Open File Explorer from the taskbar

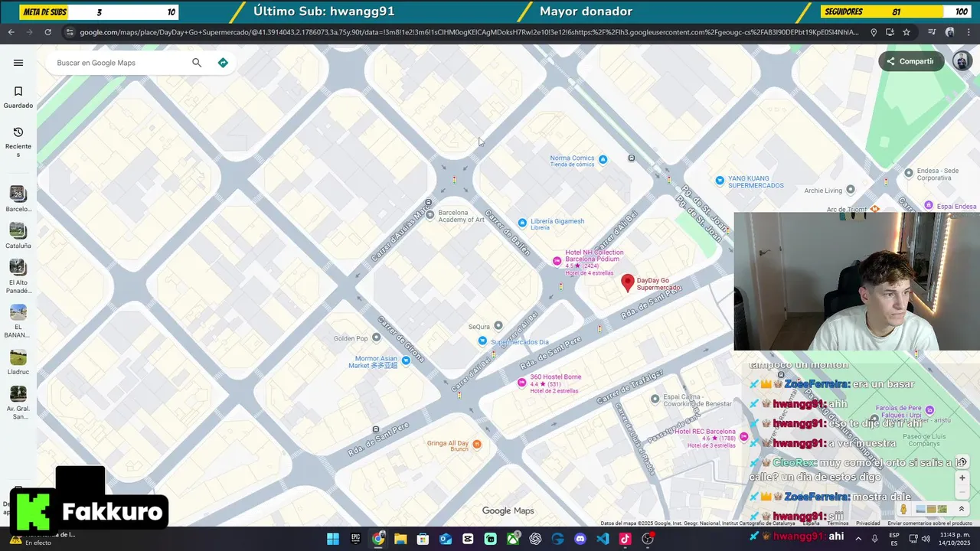[400, 539]
